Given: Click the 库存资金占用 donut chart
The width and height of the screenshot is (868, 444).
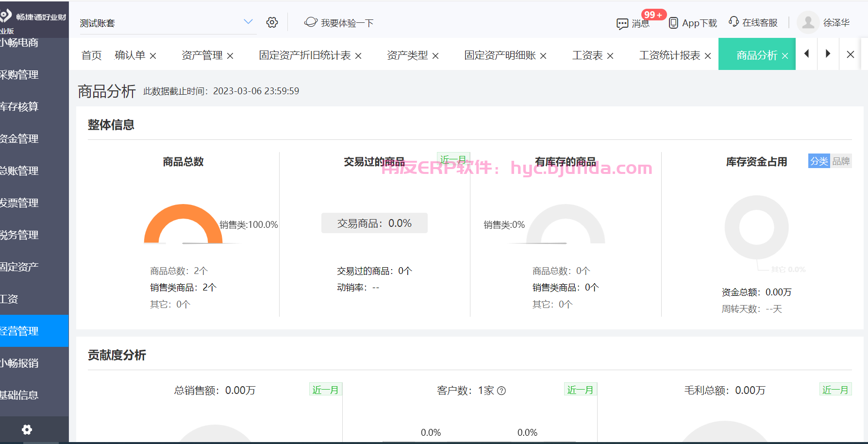Looking at the screenshot, I should point(756,227).
